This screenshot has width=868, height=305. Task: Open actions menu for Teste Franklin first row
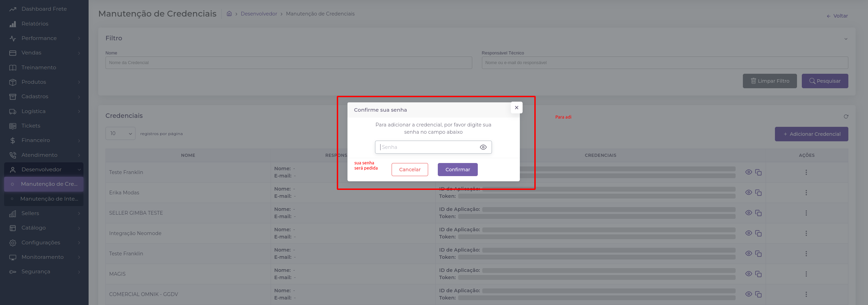(806, 172)
